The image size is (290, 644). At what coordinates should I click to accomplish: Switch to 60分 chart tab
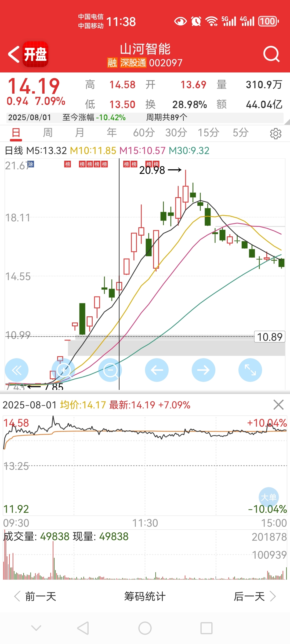tap(144, 133)
